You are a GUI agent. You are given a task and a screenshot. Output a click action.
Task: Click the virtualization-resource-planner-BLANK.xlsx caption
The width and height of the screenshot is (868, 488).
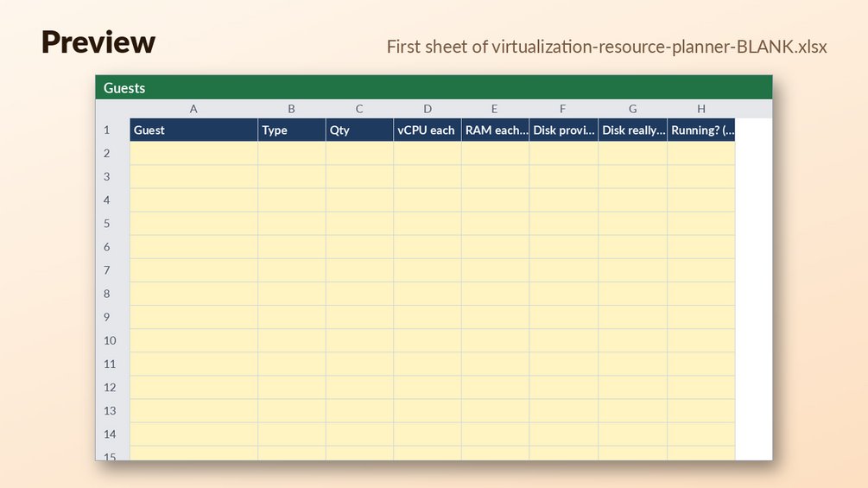606,47
